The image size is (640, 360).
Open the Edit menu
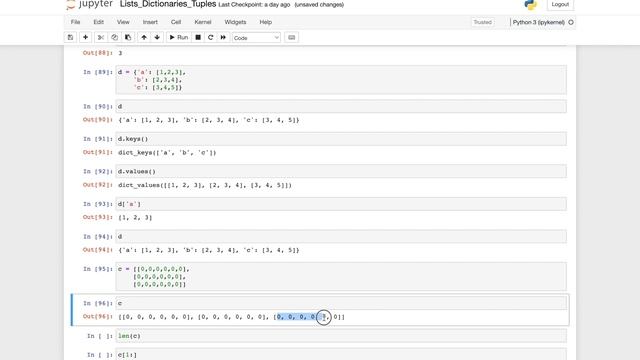point(98,22)
